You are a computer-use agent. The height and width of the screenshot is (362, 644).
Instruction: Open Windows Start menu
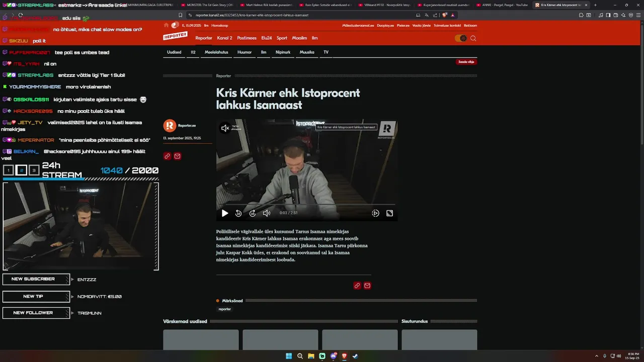point(289,356)
